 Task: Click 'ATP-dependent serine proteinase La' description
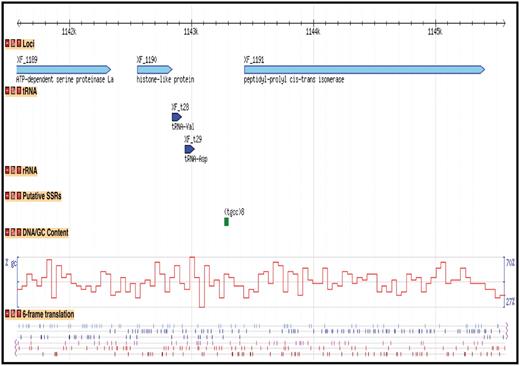tap(65, 79)
